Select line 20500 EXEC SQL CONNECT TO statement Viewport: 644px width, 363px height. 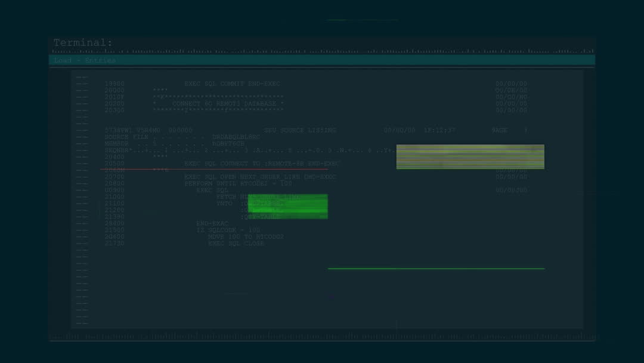coord(262,164)
